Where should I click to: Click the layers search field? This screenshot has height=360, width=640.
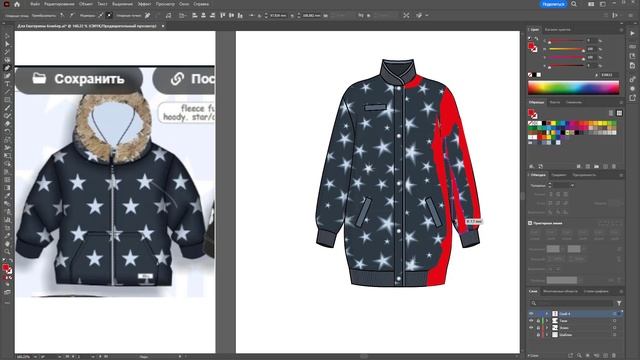[571, 303]
